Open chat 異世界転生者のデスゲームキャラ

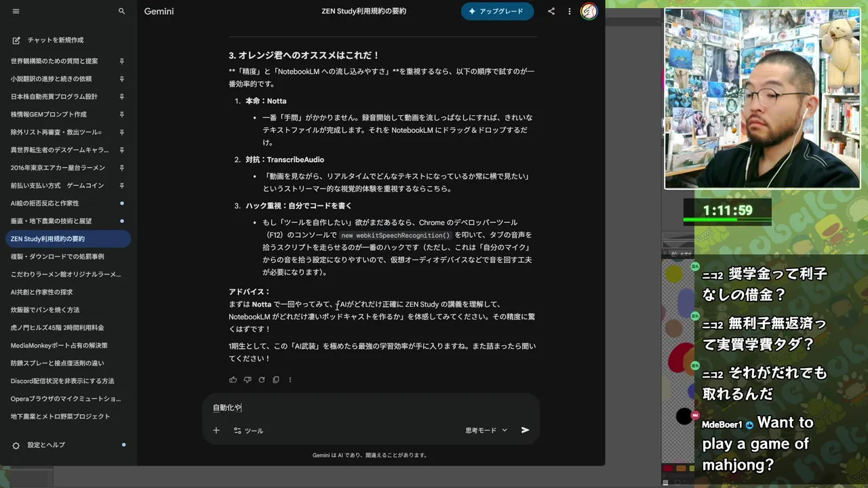60,150
